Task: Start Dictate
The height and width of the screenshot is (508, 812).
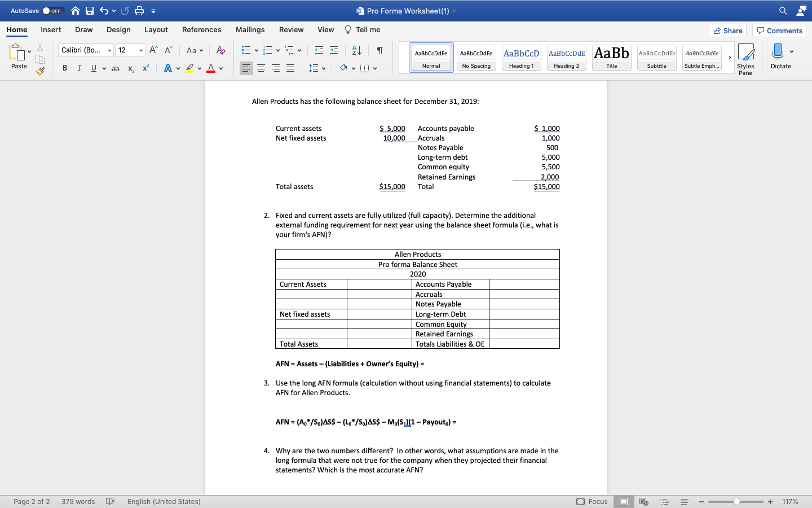Action: tap(781, 56)
